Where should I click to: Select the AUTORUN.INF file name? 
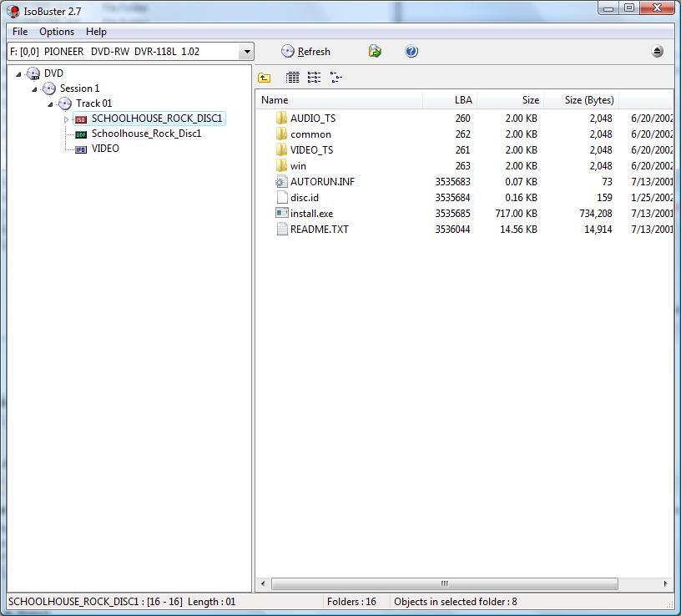pyautogui.click(x=322, y=182)
